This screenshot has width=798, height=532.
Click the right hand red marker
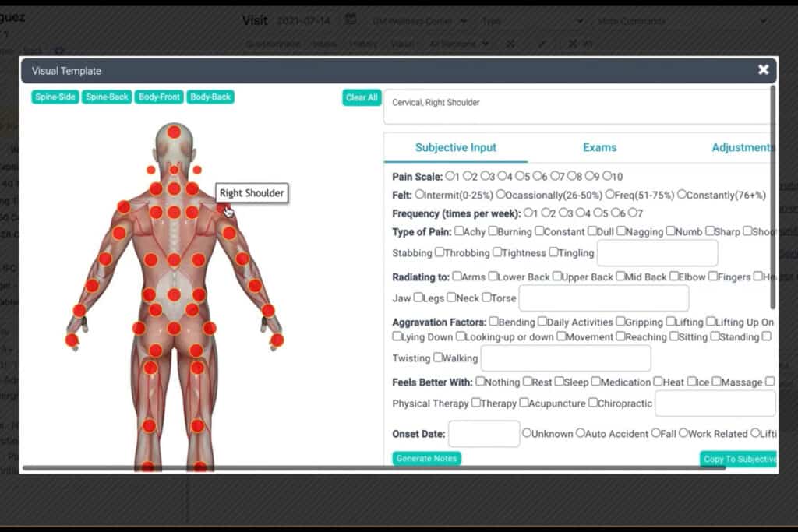(x=277, y=340)
